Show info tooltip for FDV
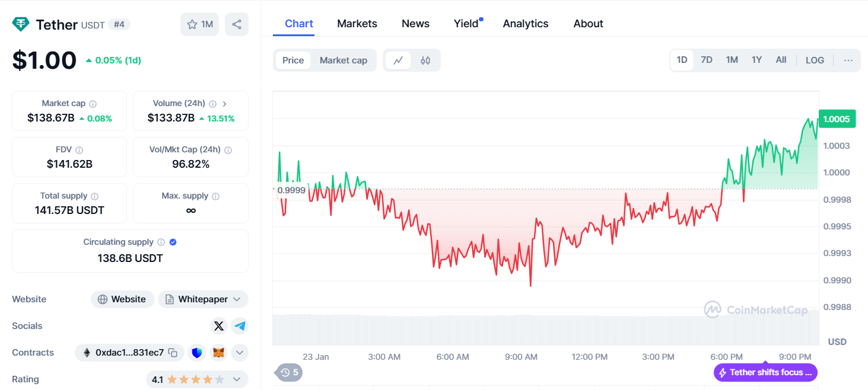 point(80,150)
